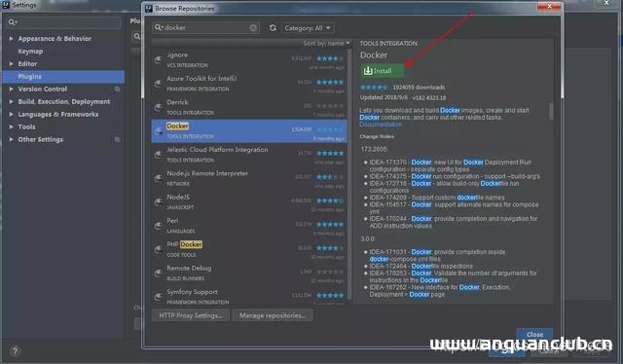Viewport: 623px width, 364px height.
Task: Click the plugin icon beside Node.js Remote Interpreter
Action: pos(158,178)
